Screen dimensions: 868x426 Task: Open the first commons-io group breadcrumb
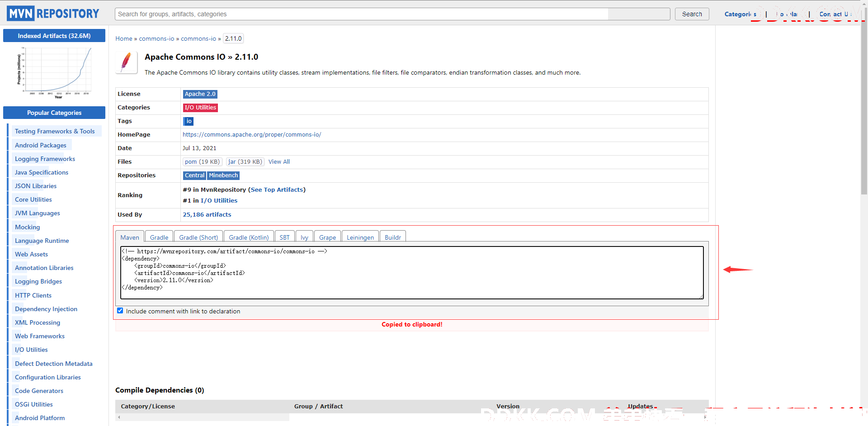click(x=156, y=38)
